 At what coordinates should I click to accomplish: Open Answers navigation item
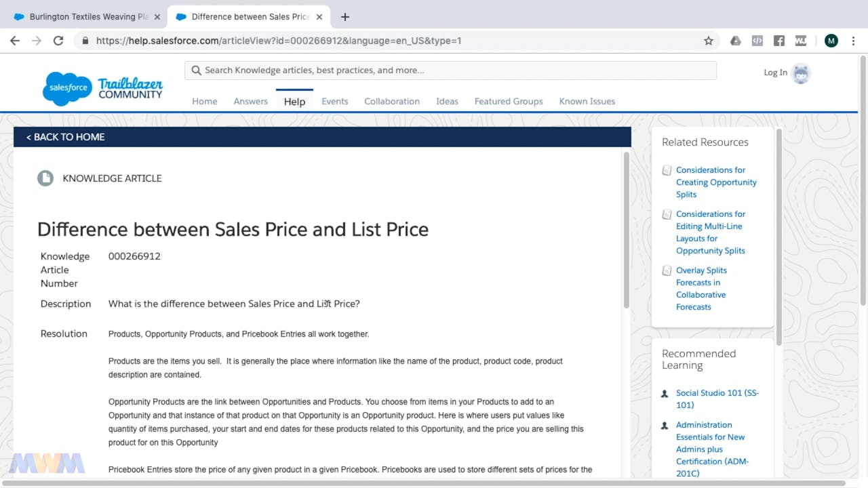[x=251, y=102]
